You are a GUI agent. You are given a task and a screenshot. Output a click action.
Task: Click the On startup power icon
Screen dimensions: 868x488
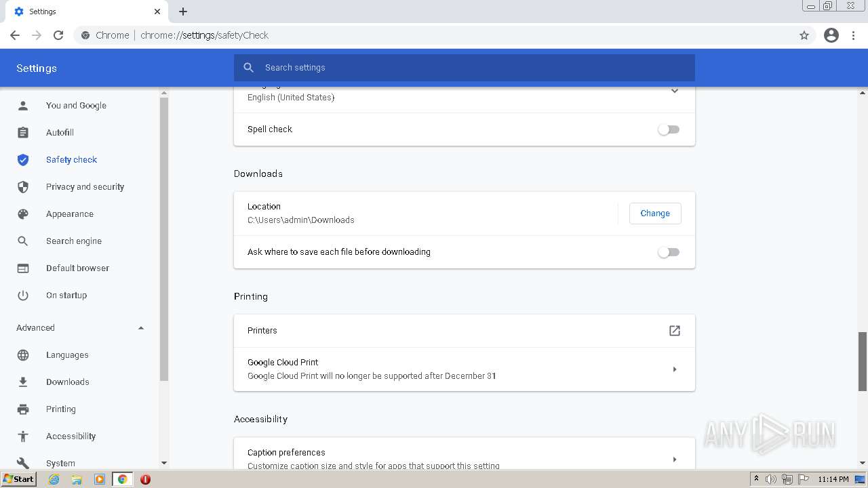(23, 295)
